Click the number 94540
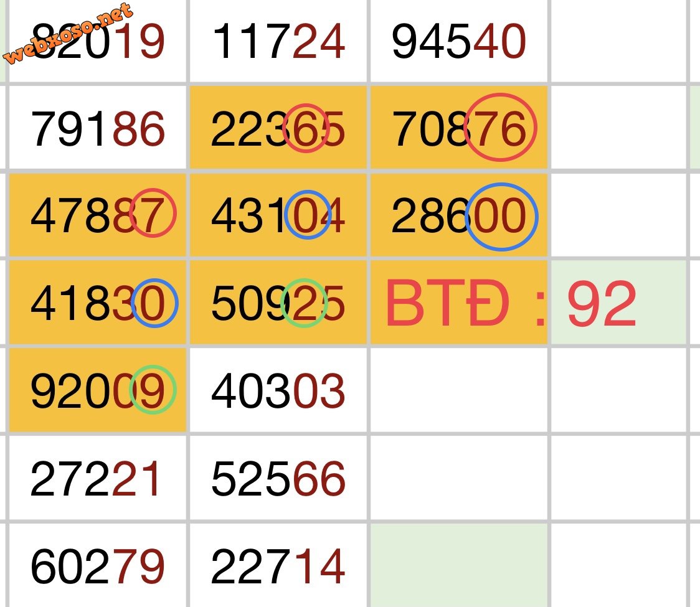 (x=459, y=42)
